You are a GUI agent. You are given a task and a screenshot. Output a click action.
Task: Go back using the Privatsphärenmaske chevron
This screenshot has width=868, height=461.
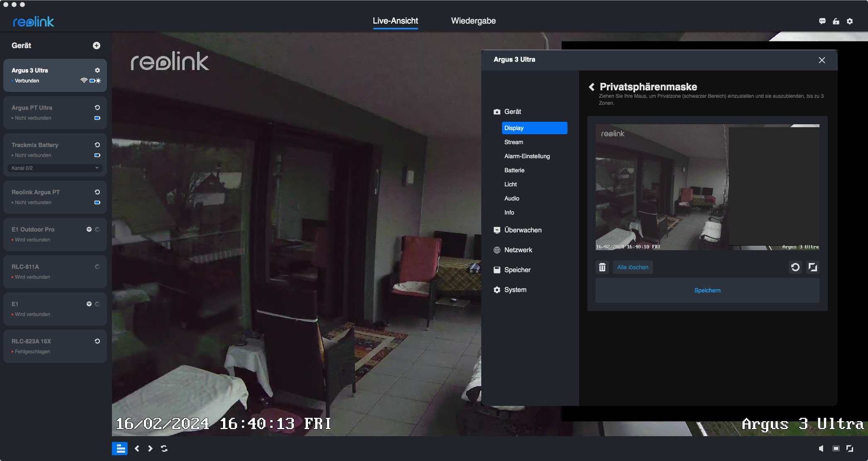592,87
